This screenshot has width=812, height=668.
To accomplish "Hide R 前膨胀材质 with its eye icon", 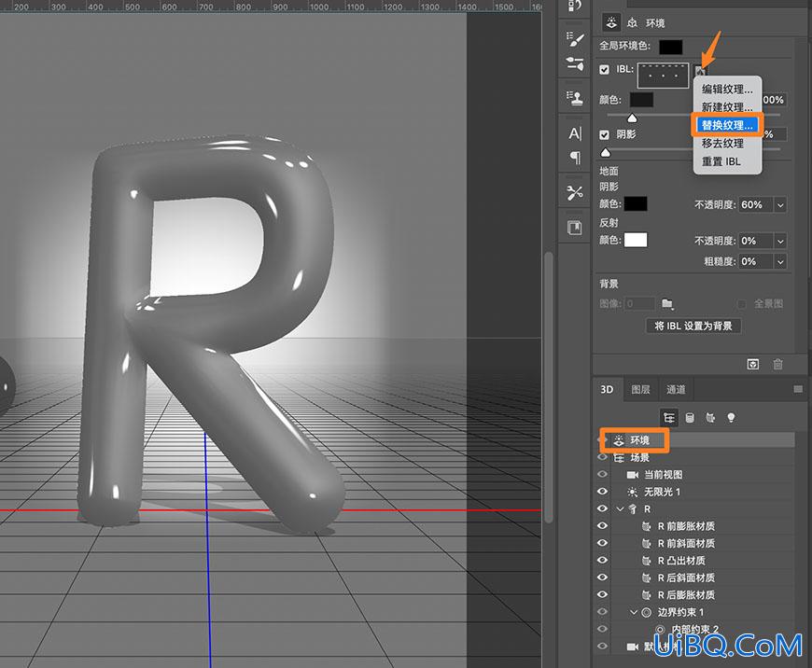I will [x=602, y=525].
